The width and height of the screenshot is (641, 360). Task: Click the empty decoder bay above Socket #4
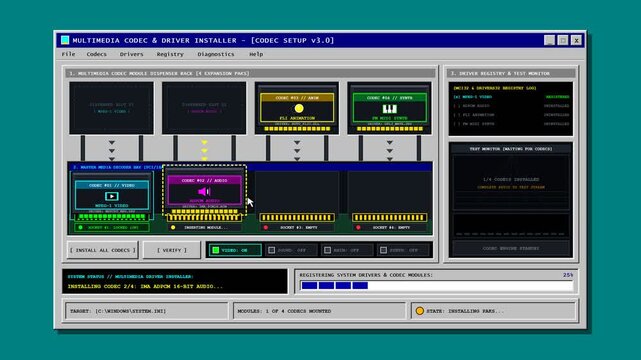[390, 191]
